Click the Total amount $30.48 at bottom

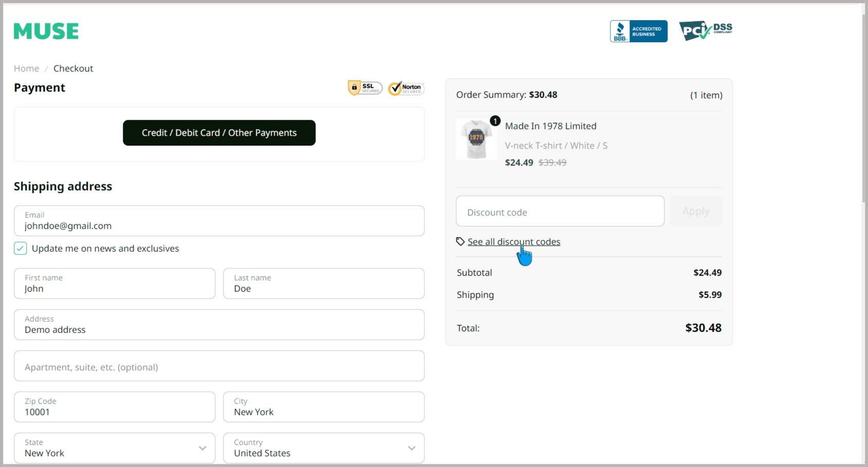(x=703, y=328)
